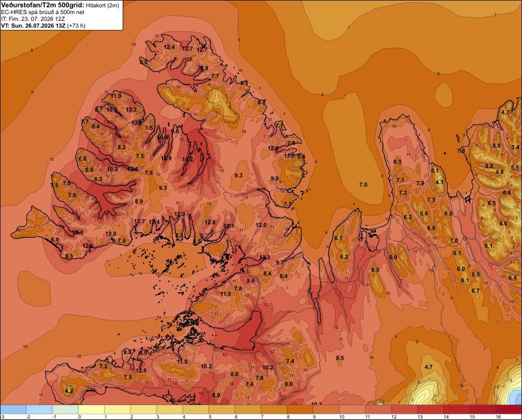Click the 'Veðurstofan/T2m 500grid:' title text

coord(42,5)
